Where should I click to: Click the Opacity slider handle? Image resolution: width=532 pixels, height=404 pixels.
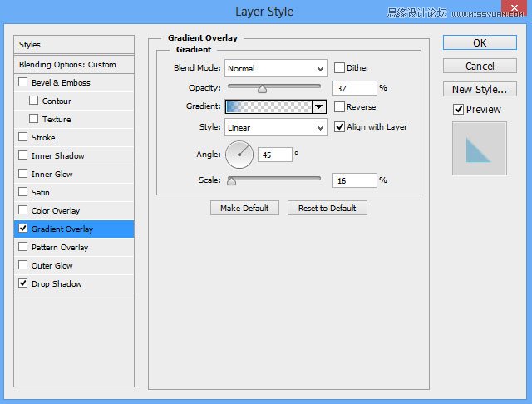[262, 89]
